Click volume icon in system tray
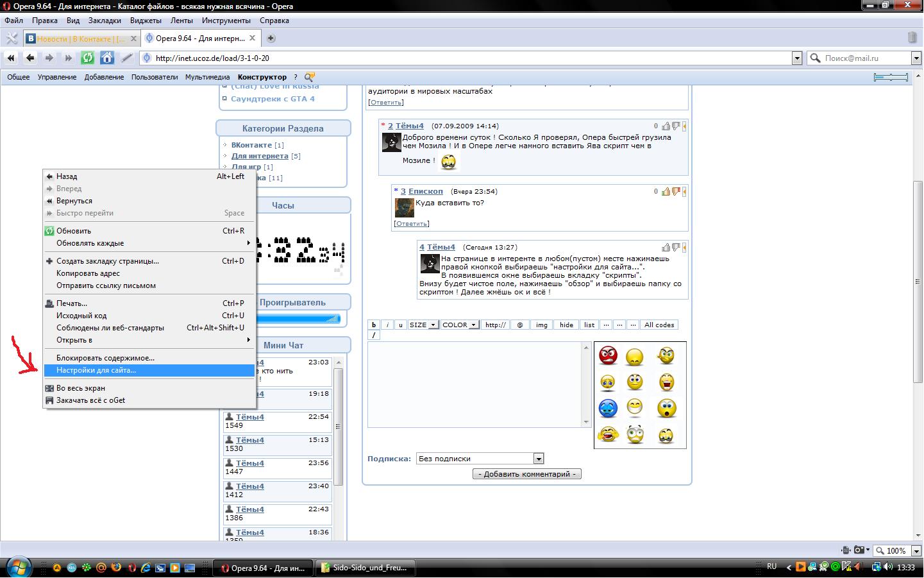The height and width of the screenshot is (578, 924). coord(888,567)
